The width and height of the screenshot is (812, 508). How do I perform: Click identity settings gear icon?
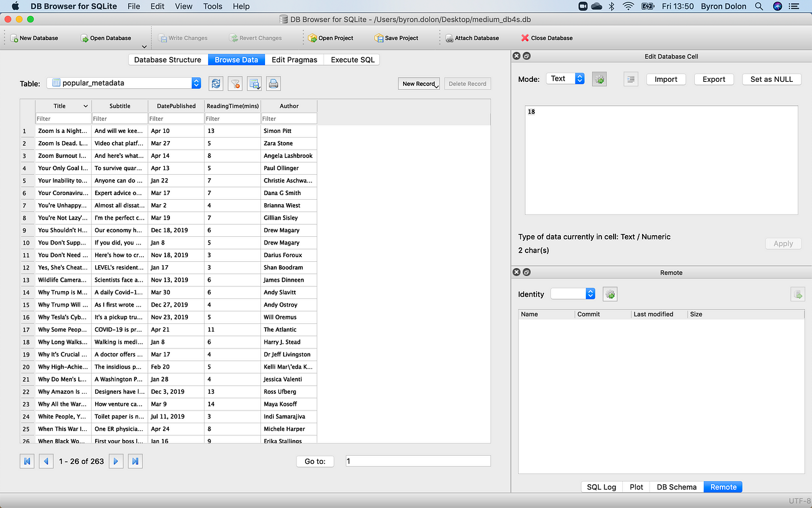click(x=610, y=294)
